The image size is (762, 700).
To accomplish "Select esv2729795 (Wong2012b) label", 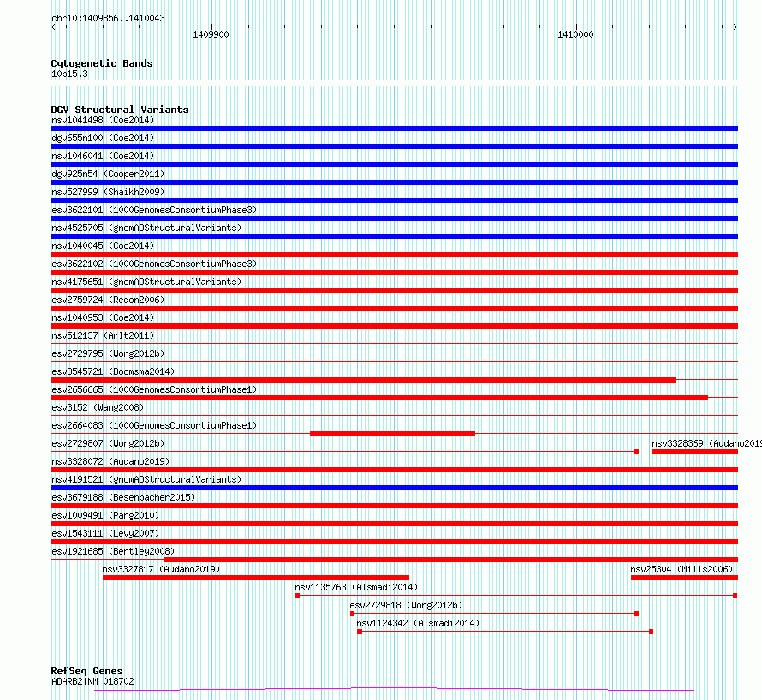I will pyautogui.click(x=108, y=353).
